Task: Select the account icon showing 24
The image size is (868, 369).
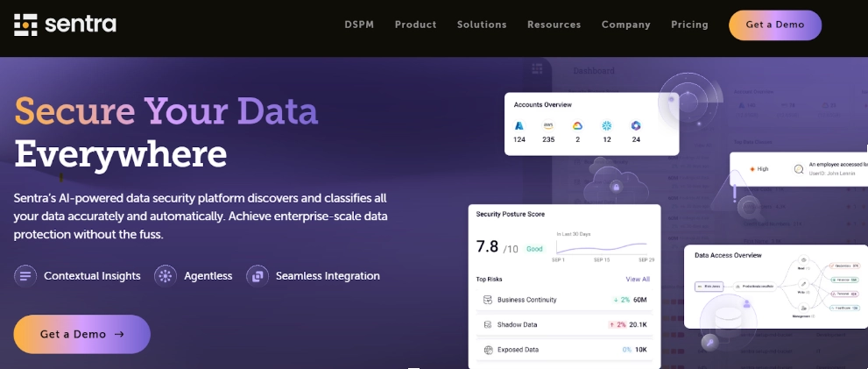Action: tap(636, 125)
